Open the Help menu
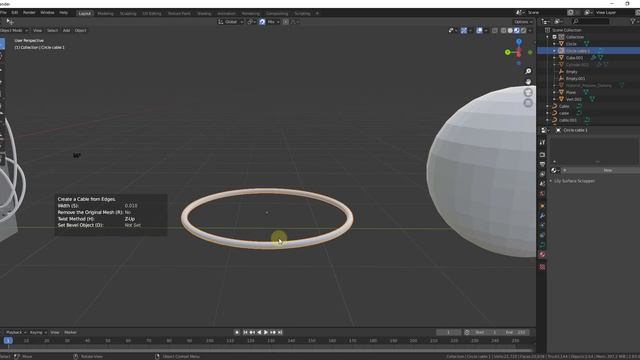The image size is (640, 360). (x=63, y=13)
